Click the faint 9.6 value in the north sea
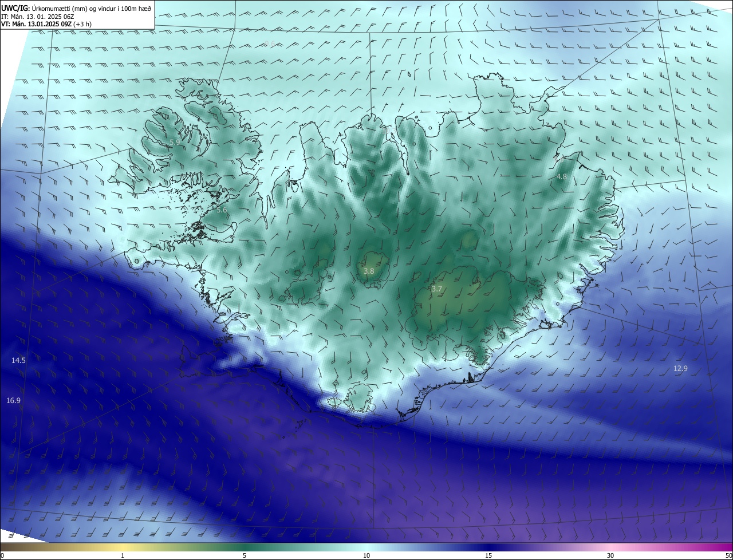 pyautogui.click(x=270, y=44)
